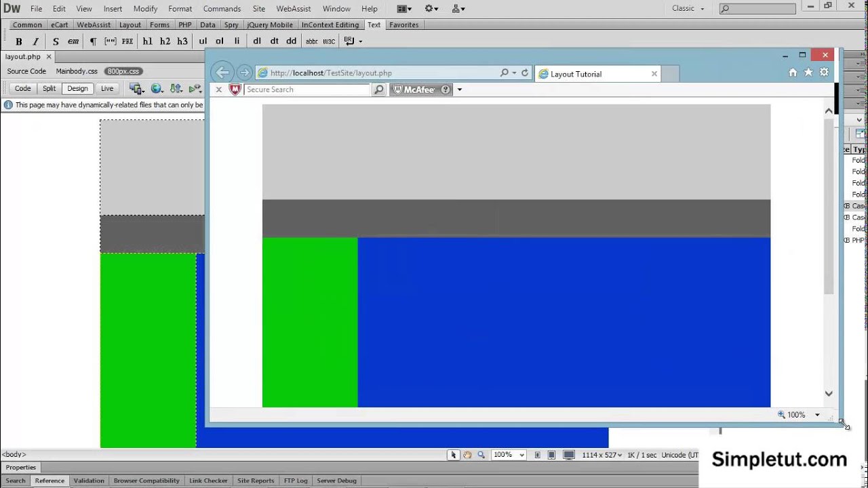Open the Site management dropdown in application bar
Image resolution: width=868 pixels, height=488 pixels.
[x=458, y=9]
